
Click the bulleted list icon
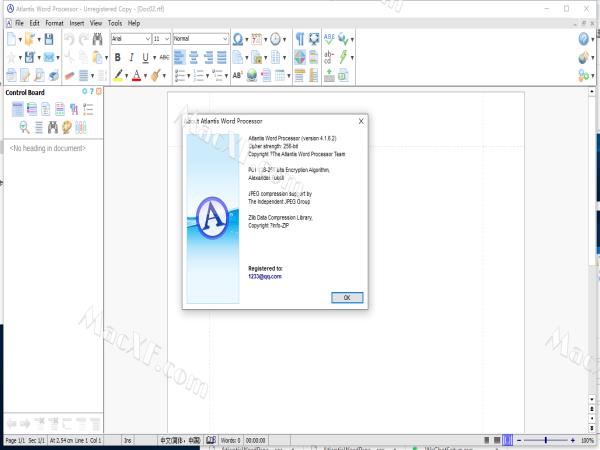[x=179, y=75]
